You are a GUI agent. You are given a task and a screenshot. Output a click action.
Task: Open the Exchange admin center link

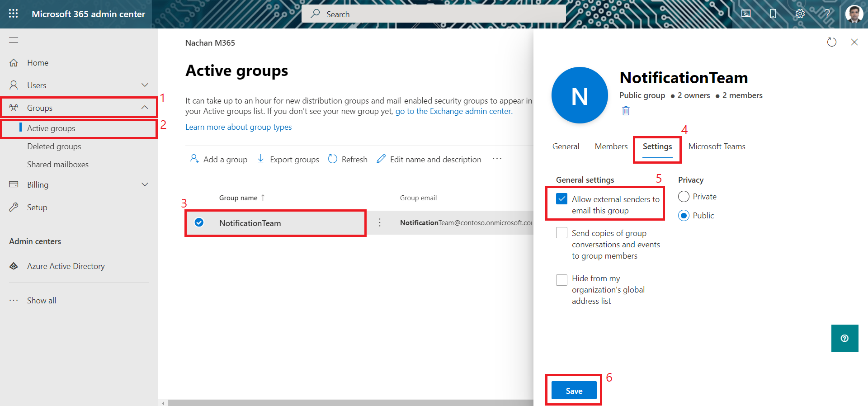pos(453,111)
